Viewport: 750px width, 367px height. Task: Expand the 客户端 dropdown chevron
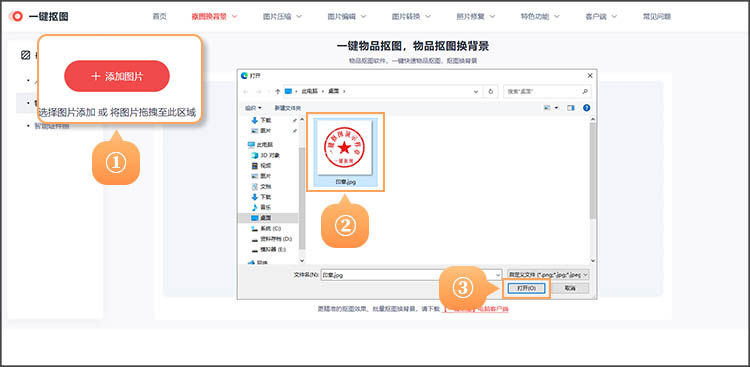pyautogui.click(x=614, y=16)
